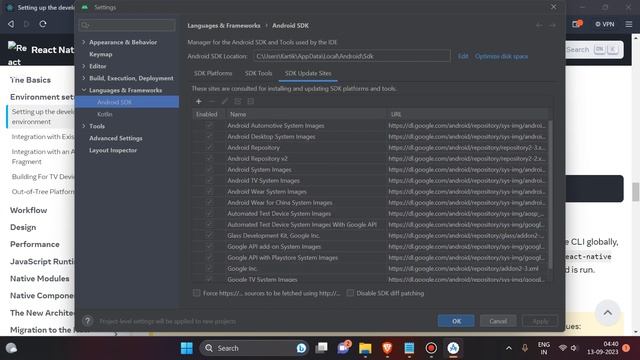Click the Windows taskbar Search box
640x360 pixels.
(253, 348)
